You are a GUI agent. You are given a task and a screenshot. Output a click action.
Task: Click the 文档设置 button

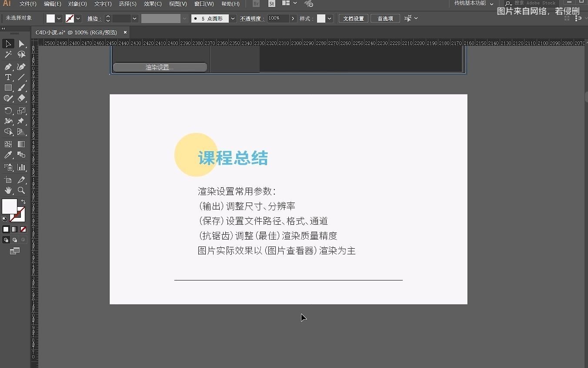pos(354,18)
